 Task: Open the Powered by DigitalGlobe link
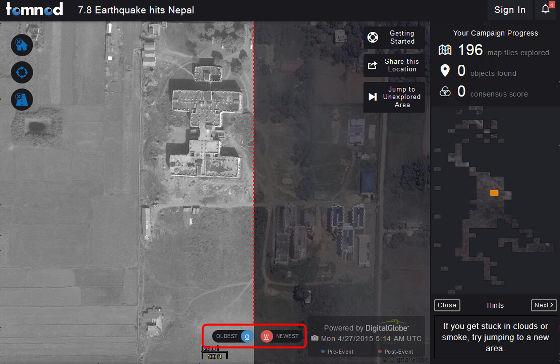(x=366, y=328)
